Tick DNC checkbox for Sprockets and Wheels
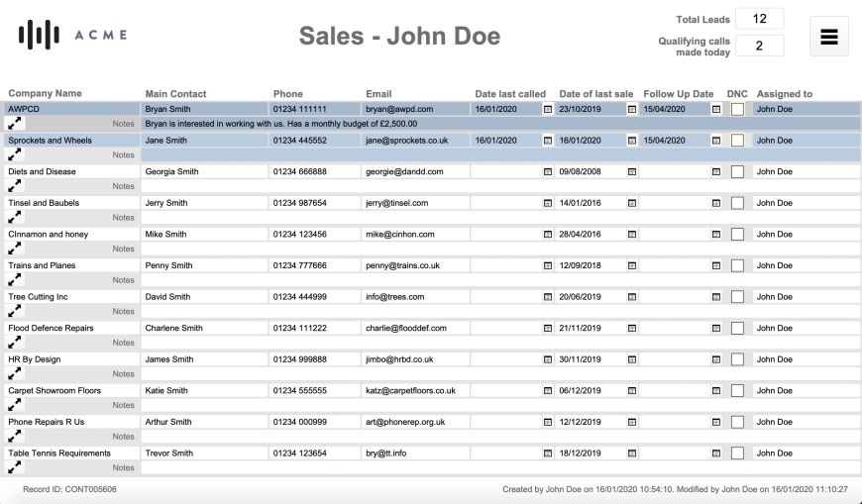This screenshot has height=504, width=862. click(x=737, y=141)
